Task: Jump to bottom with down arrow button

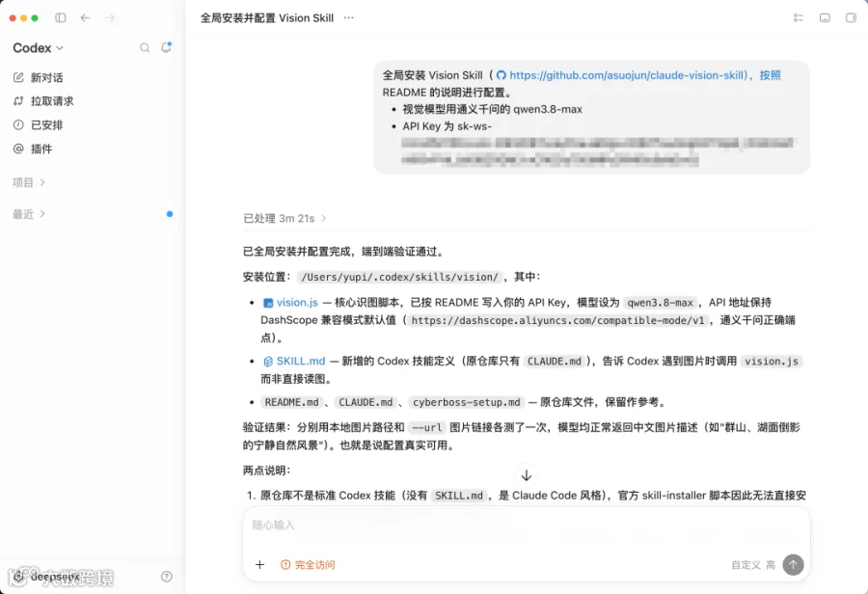Action: pos(526,475)
